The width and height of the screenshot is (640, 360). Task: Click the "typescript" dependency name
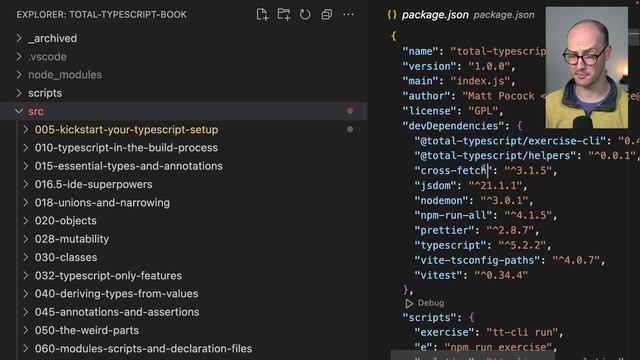450,245
